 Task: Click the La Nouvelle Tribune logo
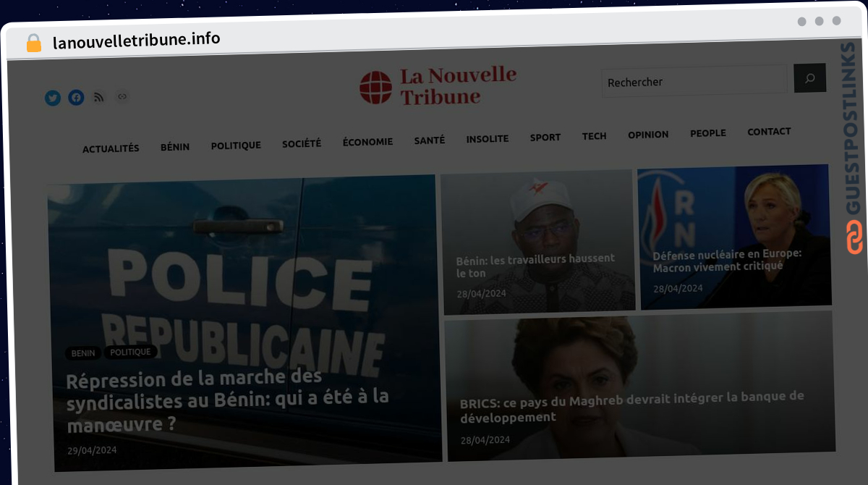click(438, 86)
